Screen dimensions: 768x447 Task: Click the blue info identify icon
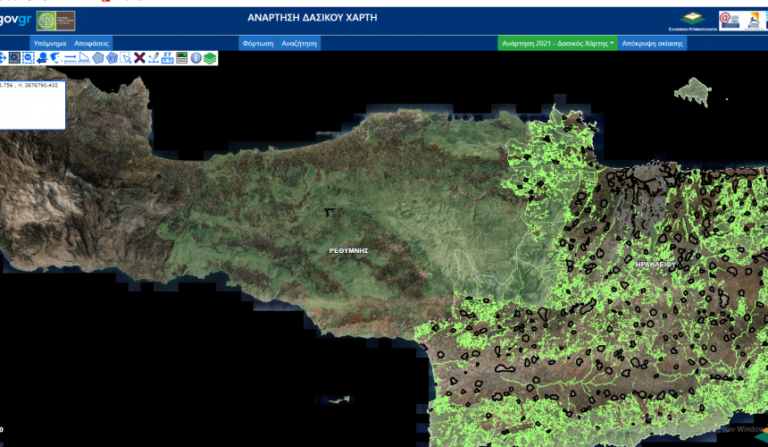click(x=196, y=58)
